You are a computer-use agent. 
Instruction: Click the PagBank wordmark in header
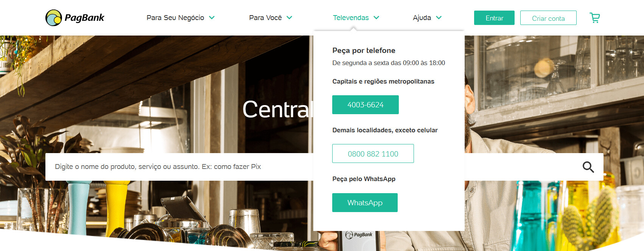click(x=84, y=18)
